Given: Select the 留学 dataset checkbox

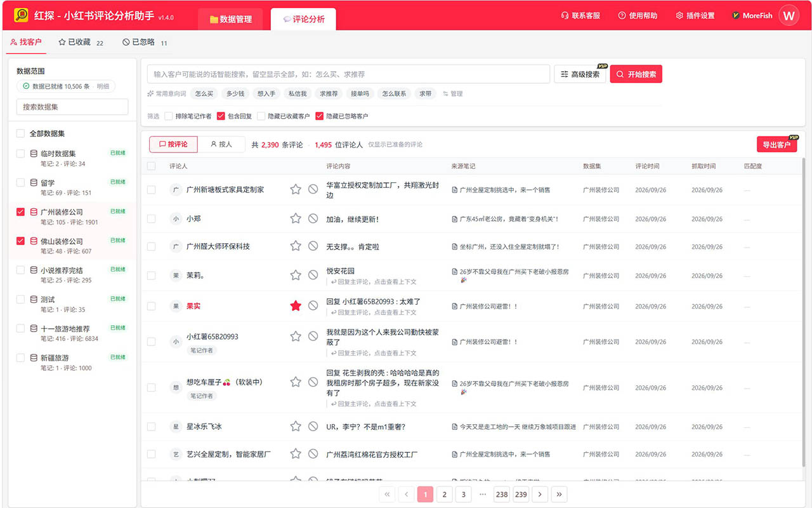Looking at the screenshot, I should click(21, 183).
